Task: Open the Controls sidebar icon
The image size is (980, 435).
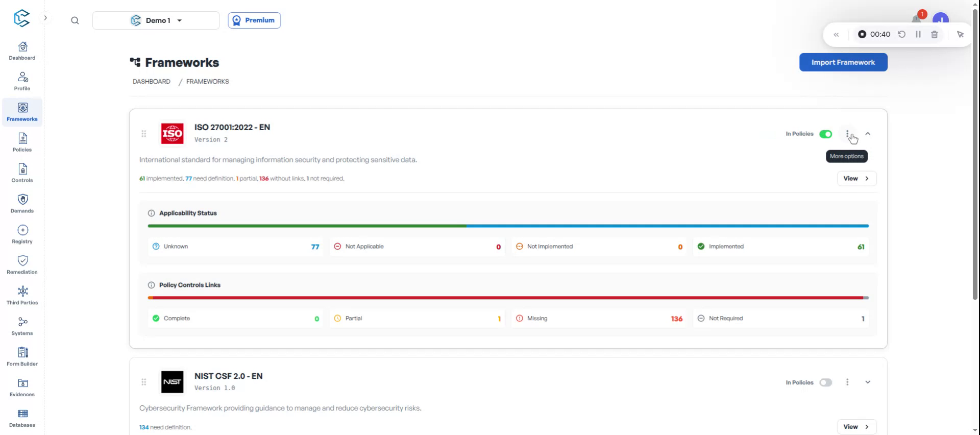Action: point(22,173)
